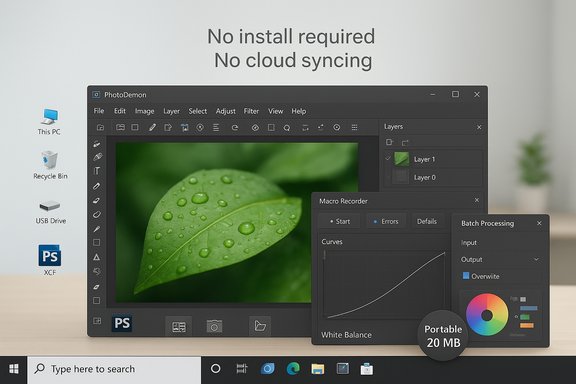The width and height of the screenshot is (576, 384).
Task: Select the lasso loop tool in toolbox
Action: click(x=97, y=215)
